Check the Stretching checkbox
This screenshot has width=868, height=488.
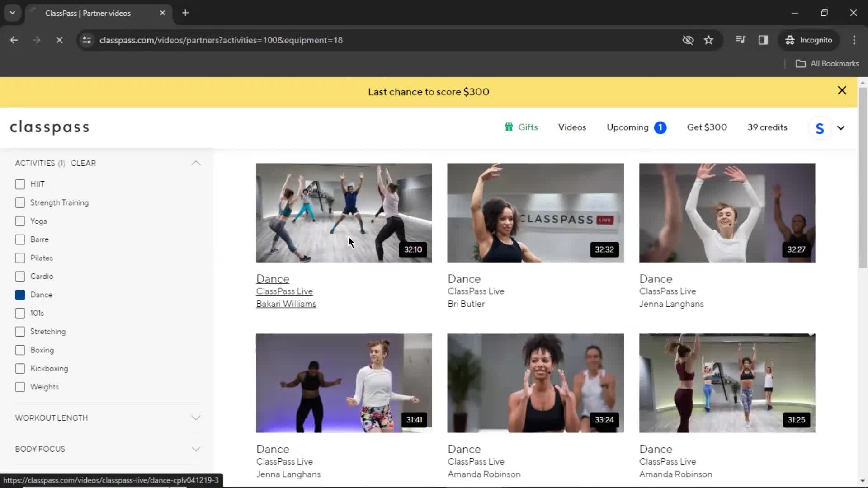pos(20,332)
